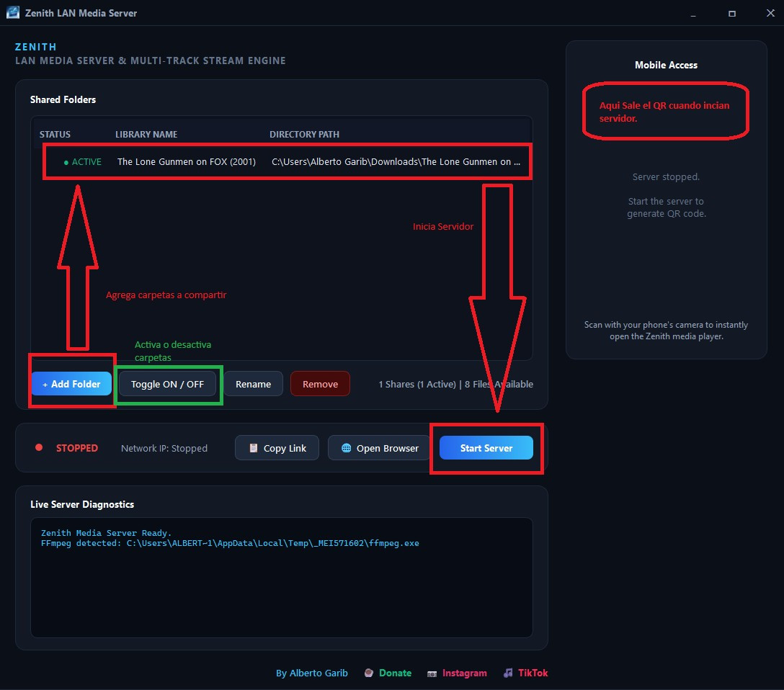Click the Zenith Media Server Ready log line

coord(106,533)
